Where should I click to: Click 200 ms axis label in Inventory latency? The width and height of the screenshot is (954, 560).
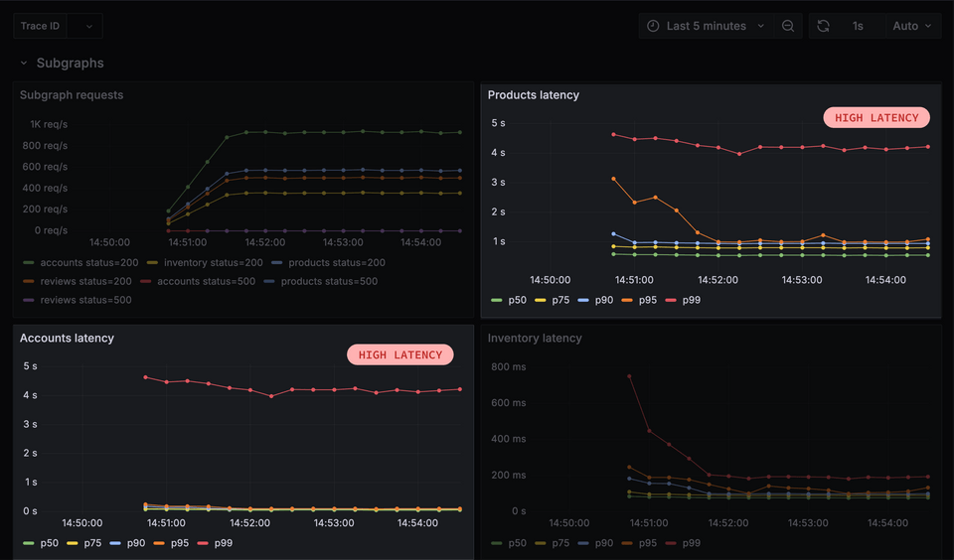[509, 475]
